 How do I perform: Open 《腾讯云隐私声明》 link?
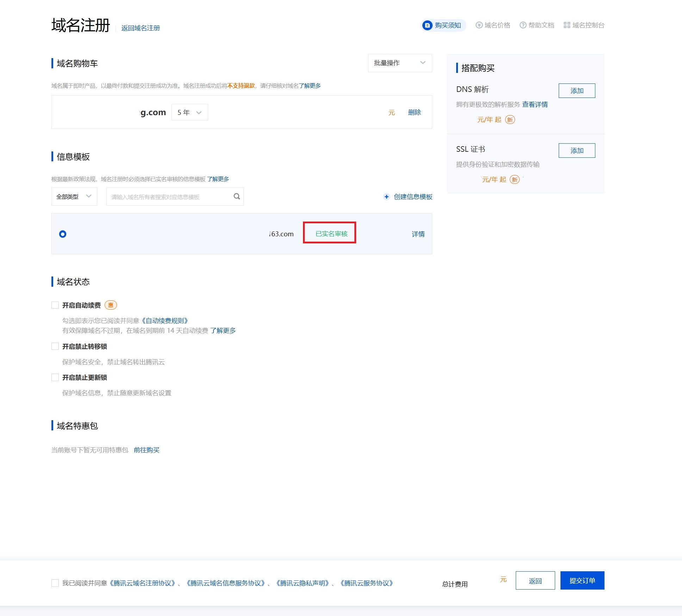tap(303, 583)
